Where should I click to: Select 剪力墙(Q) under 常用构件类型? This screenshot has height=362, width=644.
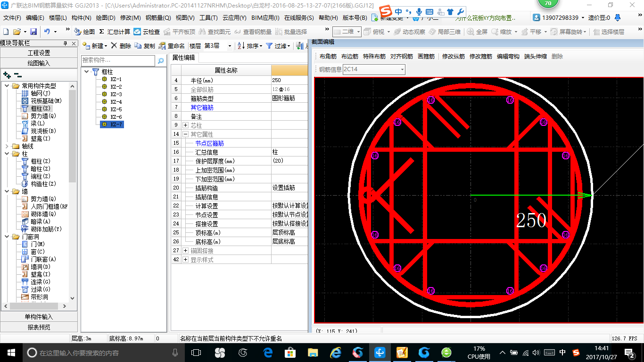click(x=43, y=116)
